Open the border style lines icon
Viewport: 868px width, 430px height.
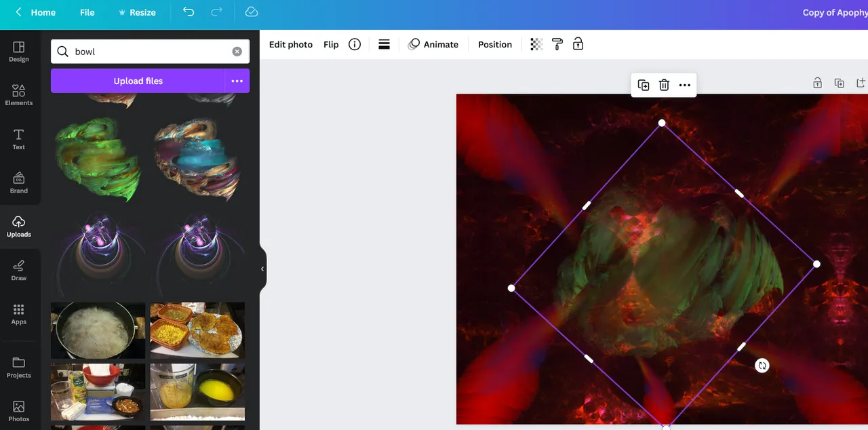pyautogui.click(x=384, y=45)
